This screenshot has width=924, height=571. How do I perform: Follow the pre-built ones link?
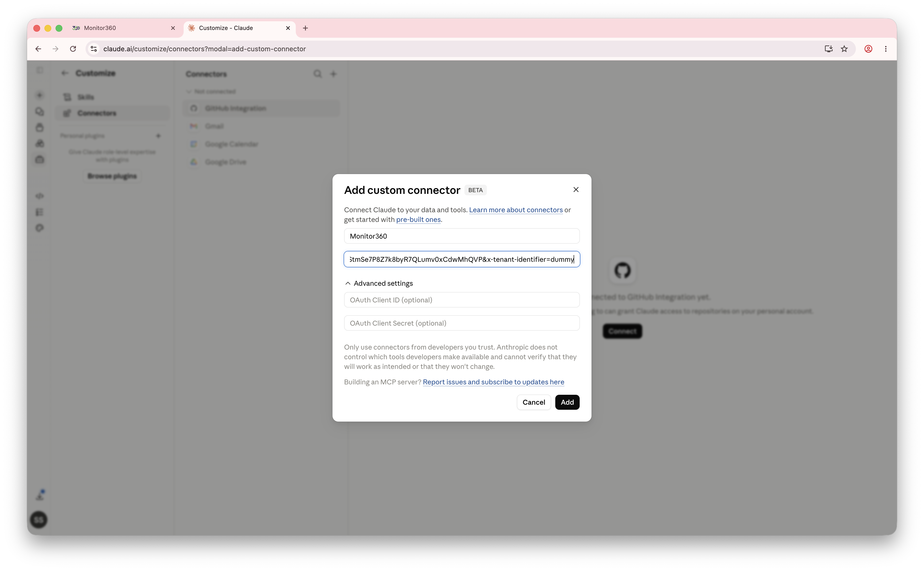pyautogui.click(x=418, y=220)
